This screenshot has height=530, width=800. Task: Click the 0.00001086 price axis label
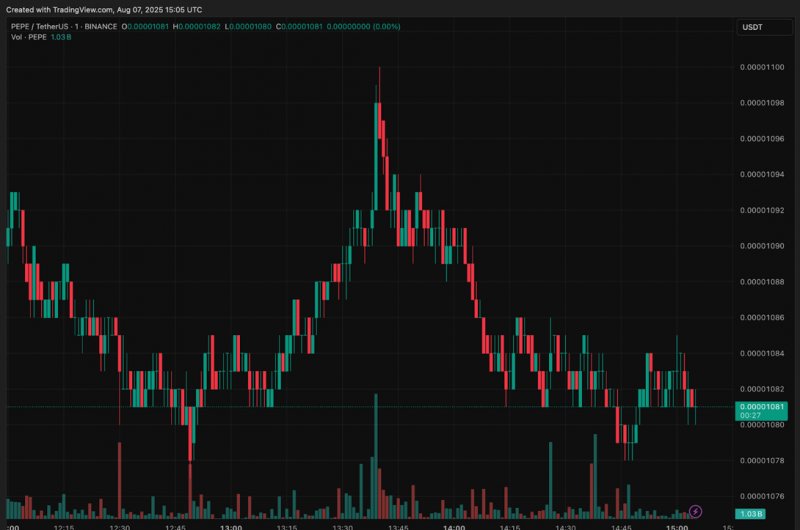[762, 317]
